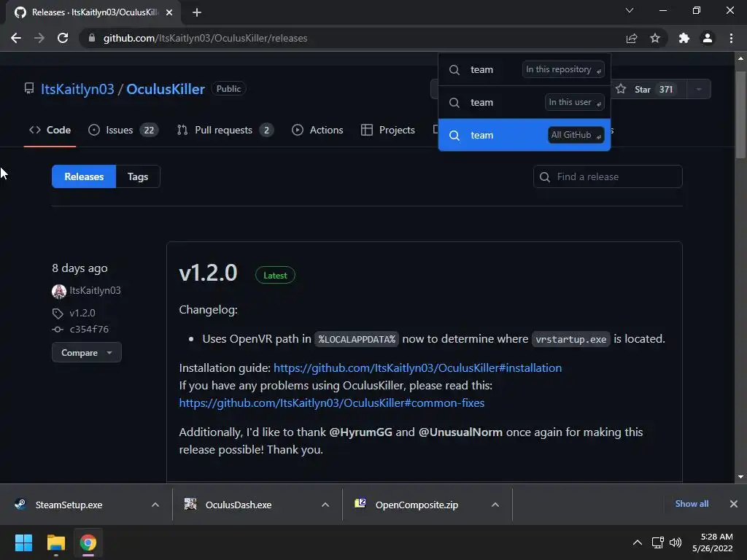Open the v1.2.0 release title

[208, 273]
